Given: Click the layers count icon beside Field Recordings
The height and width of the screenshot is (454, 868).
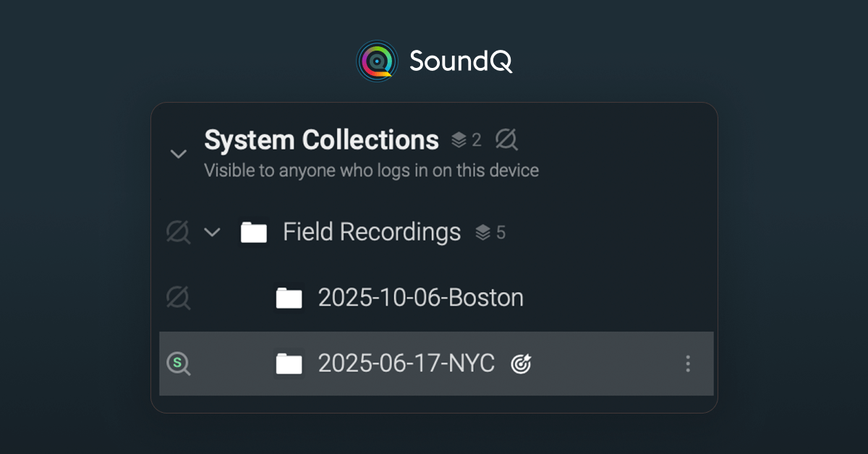Looking at the screenshot, I should 482,233.
